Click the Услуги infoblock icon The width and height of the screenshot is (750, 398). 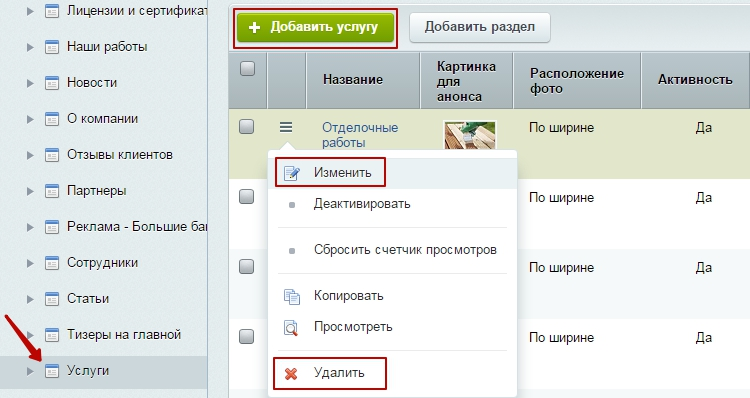52,371
